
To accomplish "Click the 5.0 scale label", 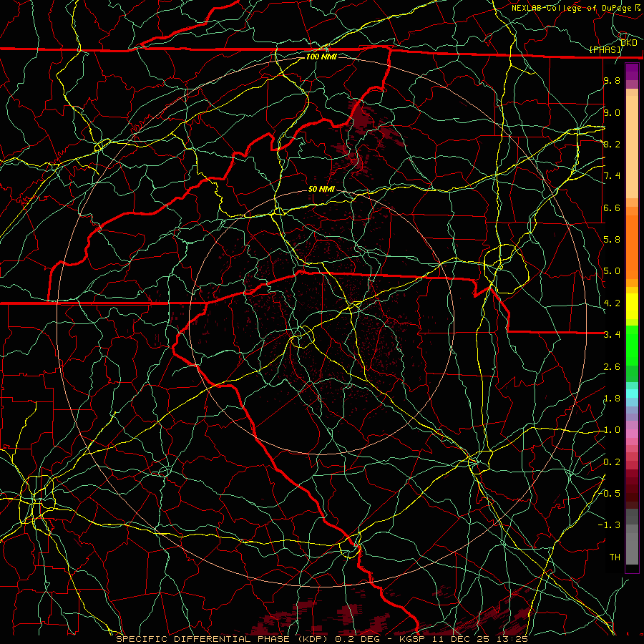I will [612, 271].
